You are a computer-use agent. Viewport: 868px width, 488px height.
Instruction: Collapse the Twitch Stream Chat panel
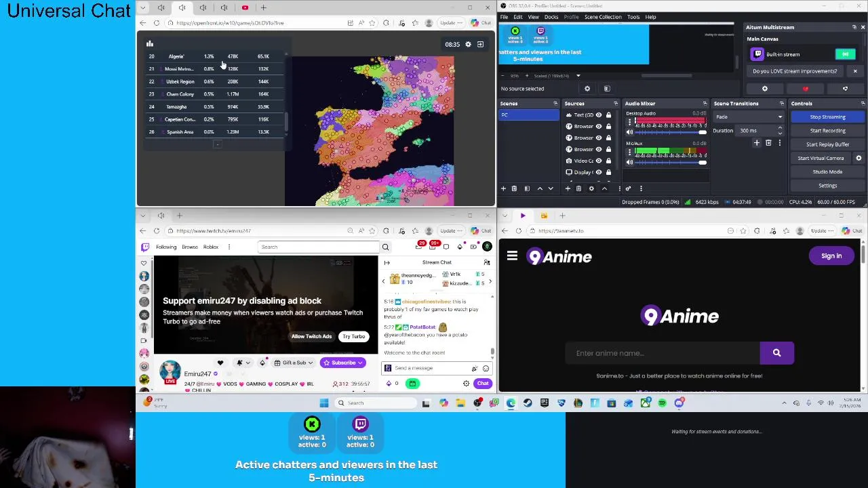[x=387, y=262]
